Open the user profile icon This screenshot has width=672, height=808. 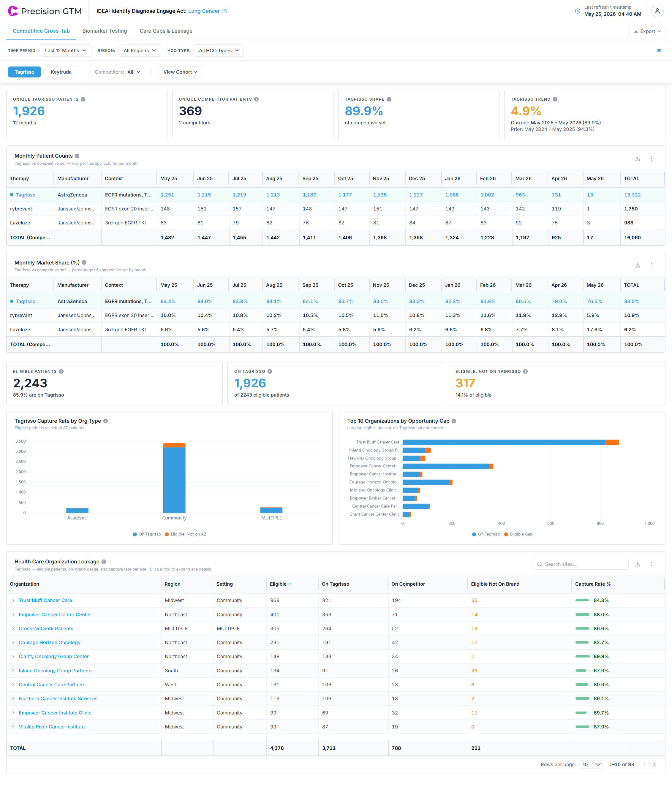coord(657,11)
